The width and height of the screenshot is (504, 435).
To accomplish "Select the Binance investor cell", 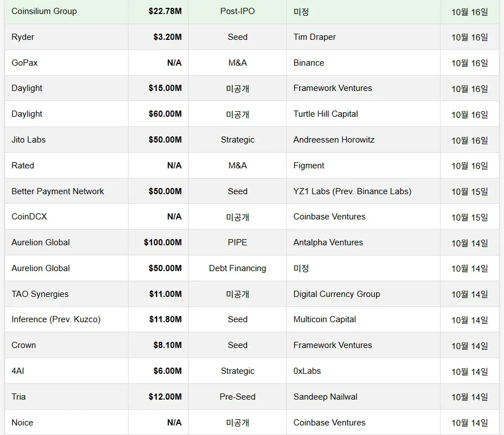I will pos(309,63).
